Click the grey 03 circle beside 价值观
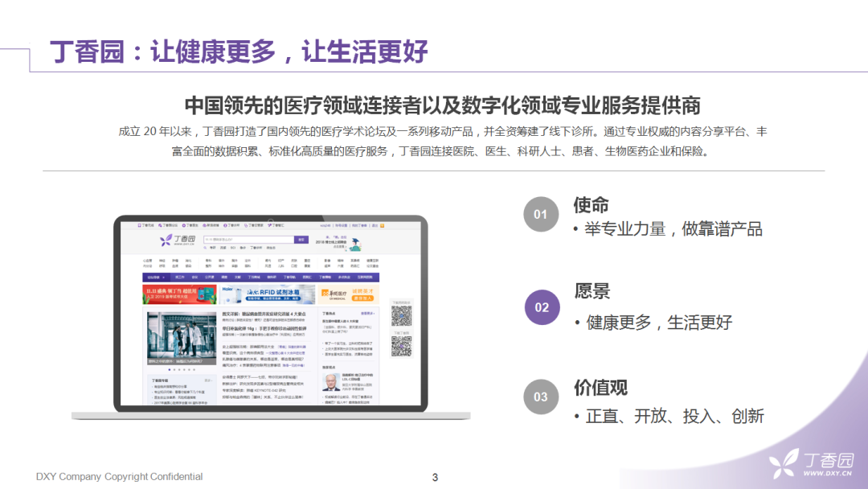The image size is (868, 489). click(541, 397)
